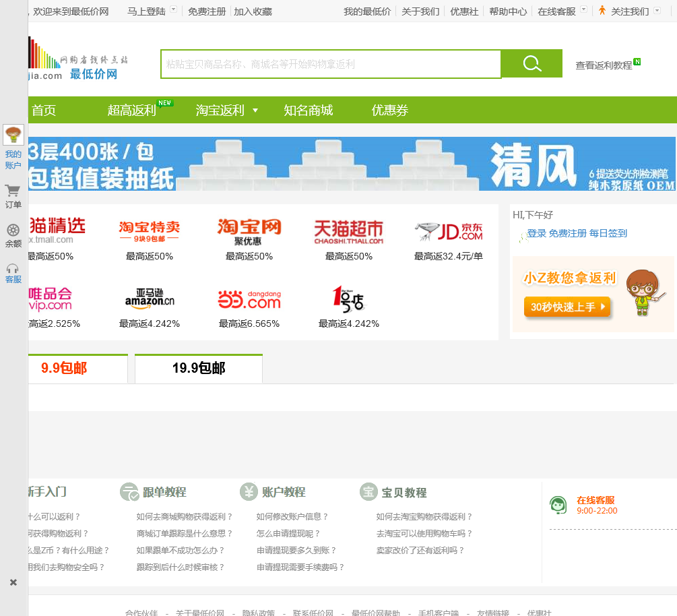The height and width of the screenshot is (616, 677).
Task: Click 在线客服 9:00-22:00 text
Action: (x=597, y=505)
